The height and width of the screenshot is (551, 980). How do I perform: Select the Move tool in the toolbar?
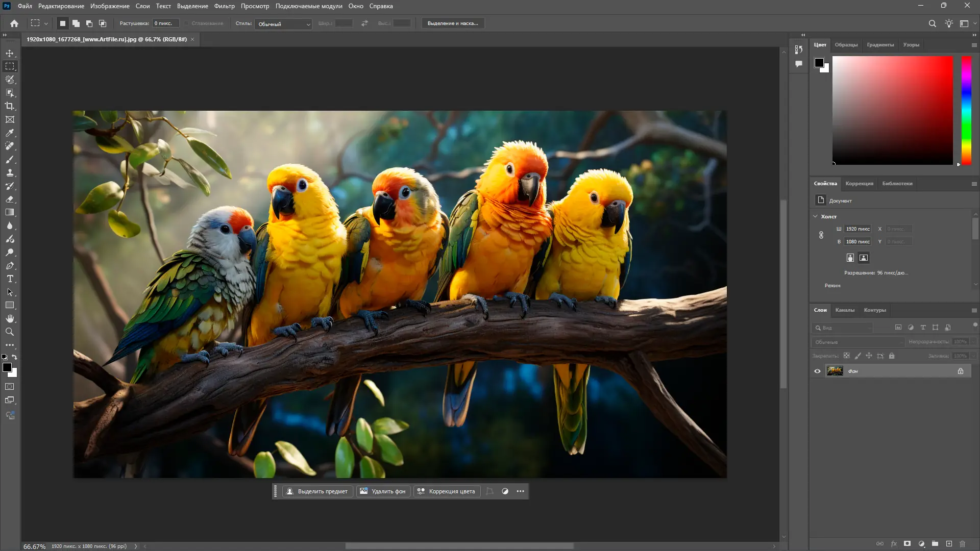[10, 53]
